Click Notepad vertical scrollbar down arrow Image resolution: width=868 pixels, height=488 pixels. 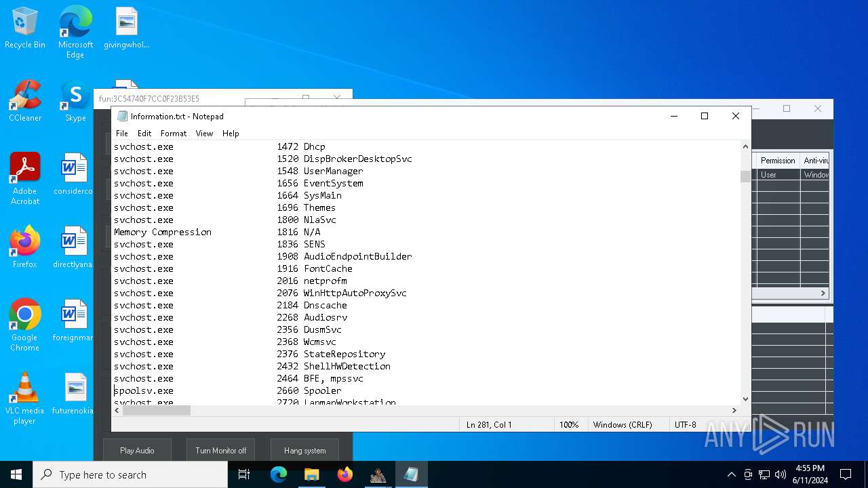tap(746, 399)
